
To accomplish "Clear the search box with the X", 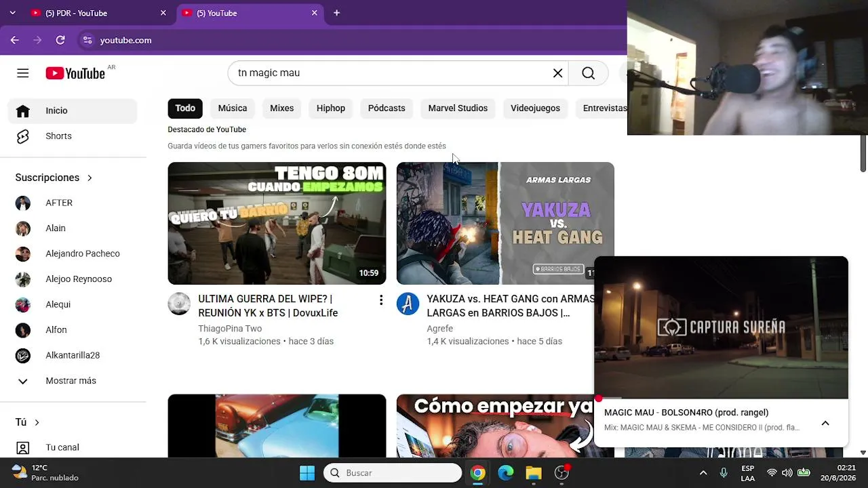I will tap(557, 73).
